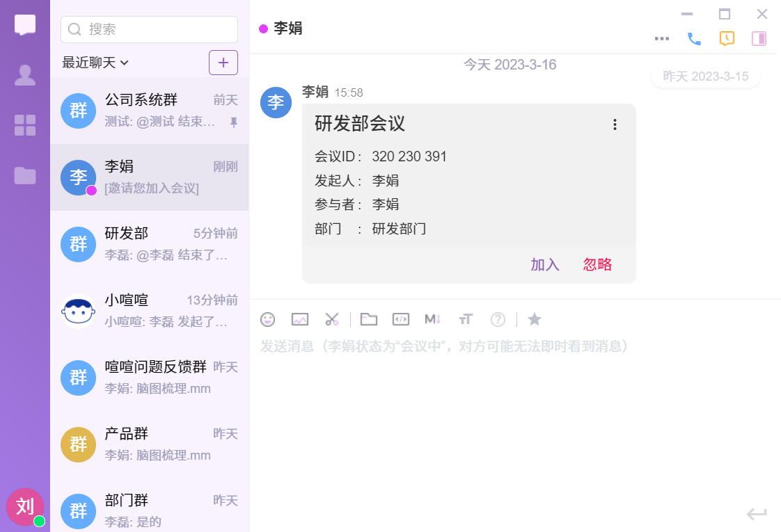Select the 喧喧问题反馈群 conversation

pyautogui.click(x=149, y=378)
